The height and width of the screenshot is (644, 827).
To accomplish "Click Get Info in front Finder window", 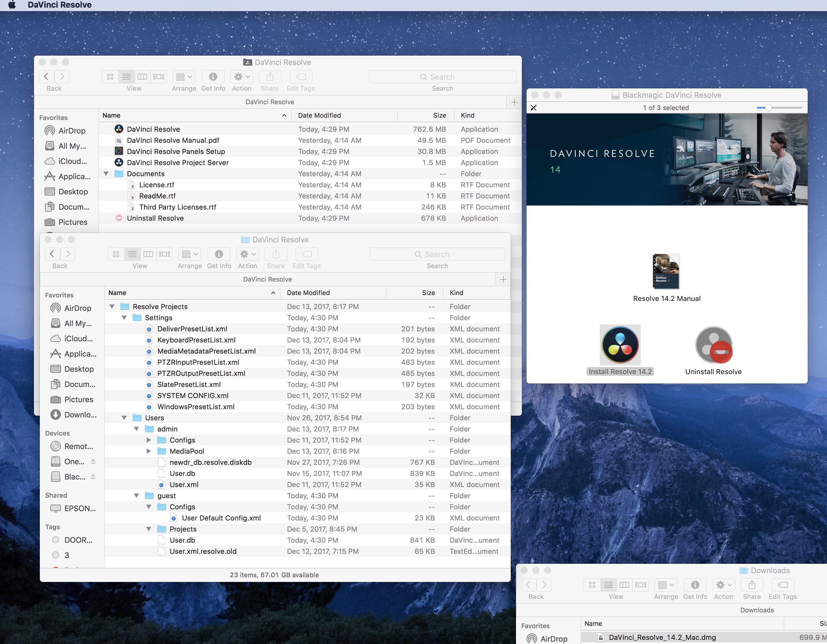I will point(219,254).
